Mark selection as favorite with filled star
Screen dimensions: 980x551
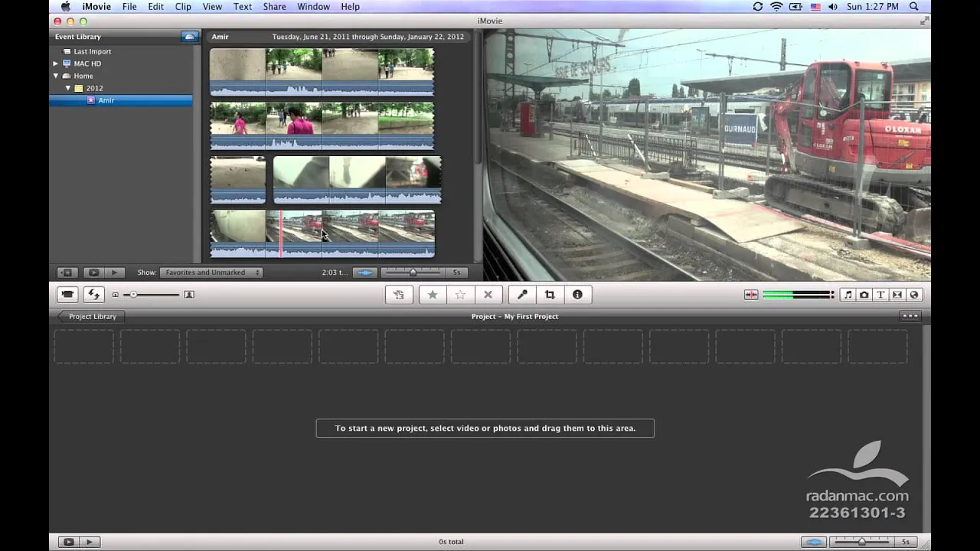pyautogui.click(x=433, y=295)
